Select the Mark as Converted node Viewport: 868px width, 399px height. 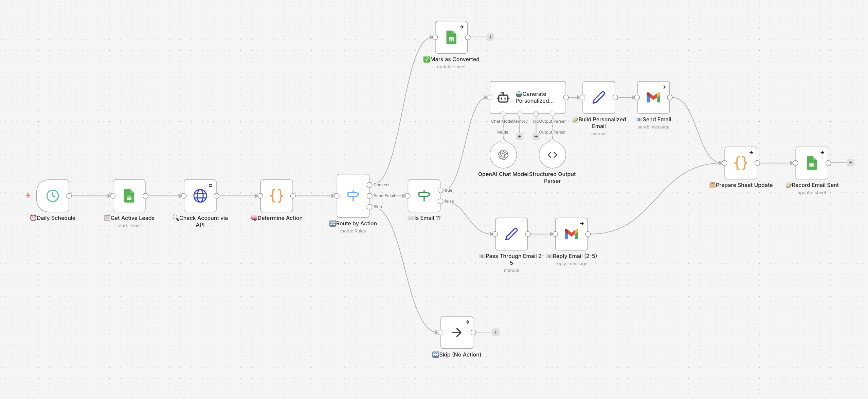pyautogui.click(x=451, y=37)
